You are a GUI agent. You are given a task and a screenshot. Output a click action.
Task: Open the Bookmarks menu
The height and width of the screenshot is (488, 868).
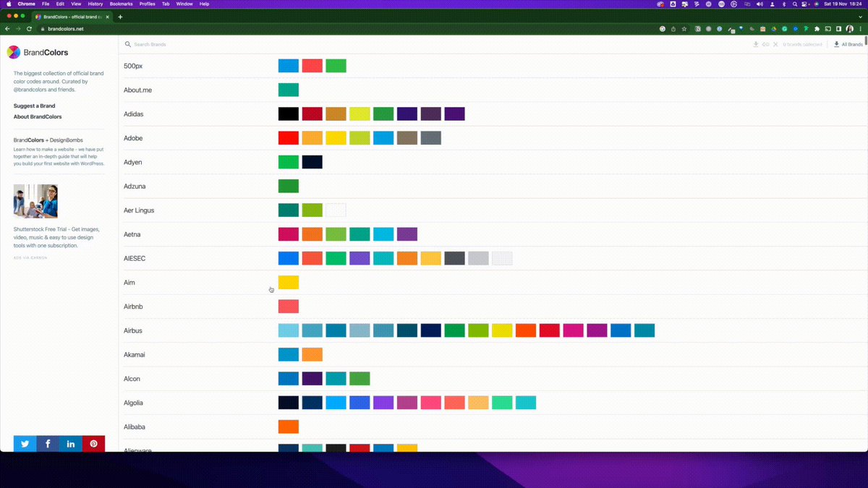click(x=122, y=4)
